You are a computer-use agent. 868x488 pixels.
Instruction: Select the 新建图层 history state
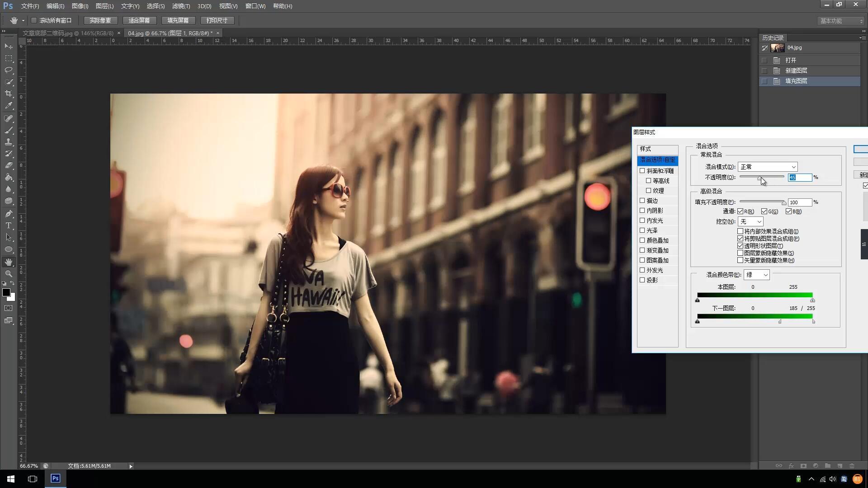pos(796,70)
